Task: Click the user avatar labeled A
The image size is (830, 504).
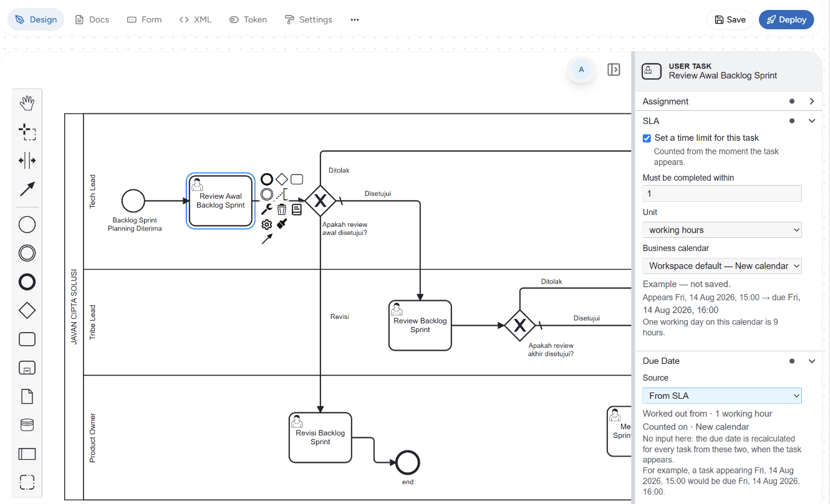Action: [581, 70]
